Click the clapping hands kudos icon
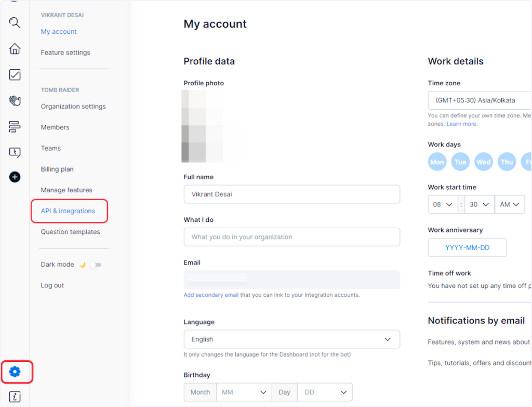Viewport: 532px width, 407px height. (x=15, y=100)
